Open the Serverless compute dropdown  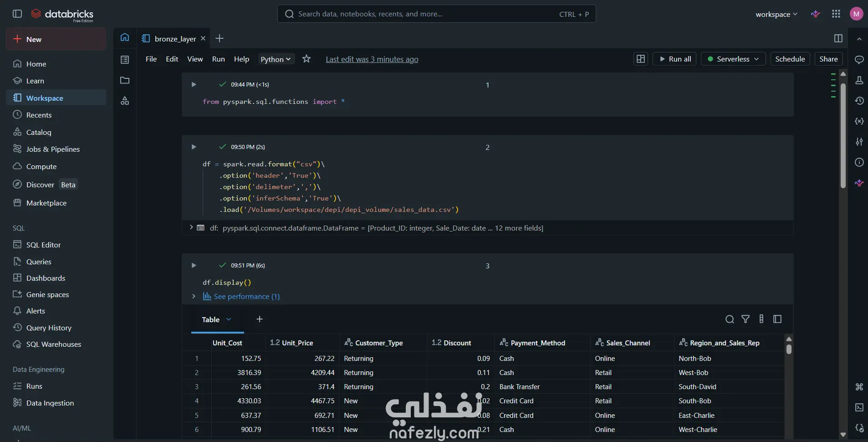point(733,59)
